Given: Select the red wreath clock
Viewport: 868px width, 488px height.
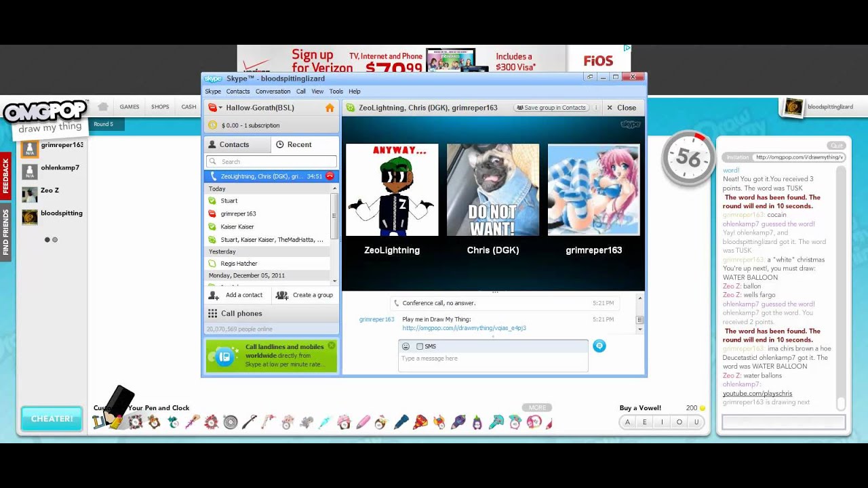Looking at the screenshot, I should [212, 422].
